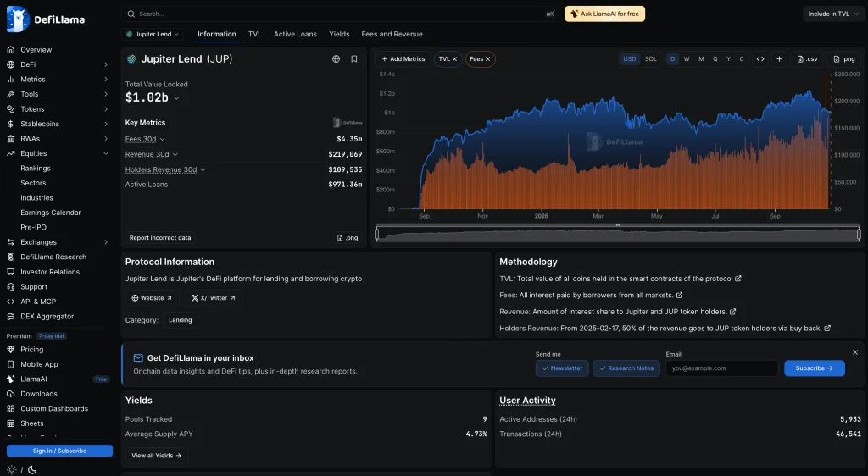Image resolution: width=868 pixels, height=476 pixels.
Task: Click globe icon next to Jupiter Lend title
Action: 336,59
